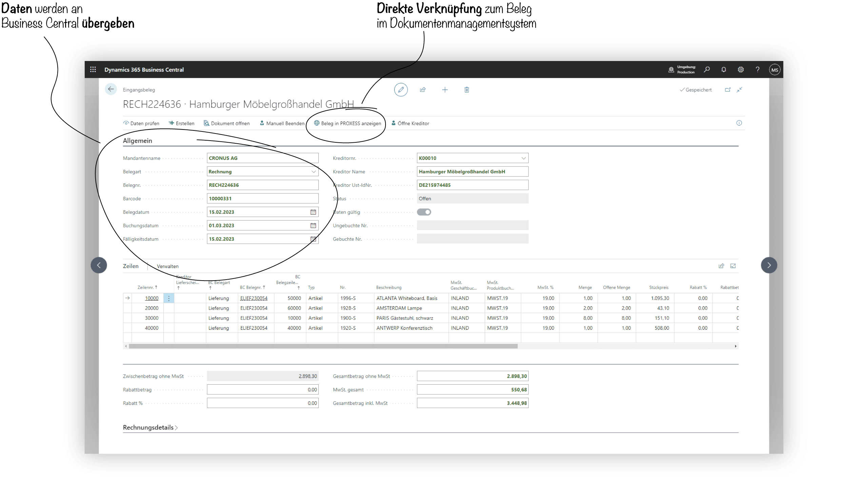The height and width of the screenshot is (488, 868).
Task: Share the Eingangsbeleg via the share icon
Action: [x=423, y=89]
